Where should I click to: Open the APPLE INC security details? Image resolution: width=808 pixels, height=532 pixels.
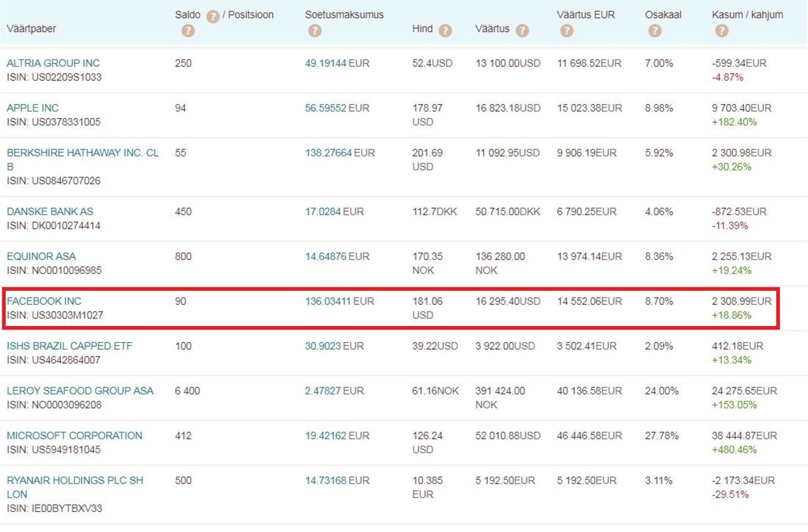click(33, 108)
